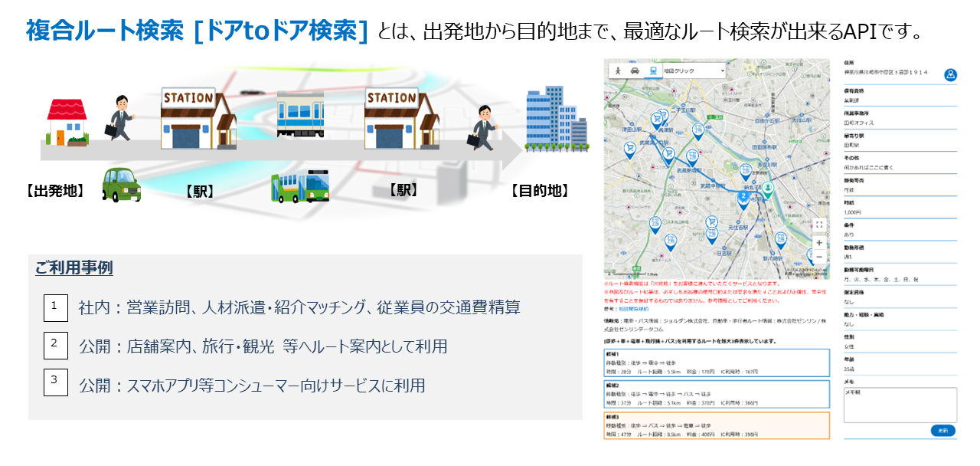Select the car mode icon on map
The height and width of the screenshot is (466, 980).
(x=635, y=71)
